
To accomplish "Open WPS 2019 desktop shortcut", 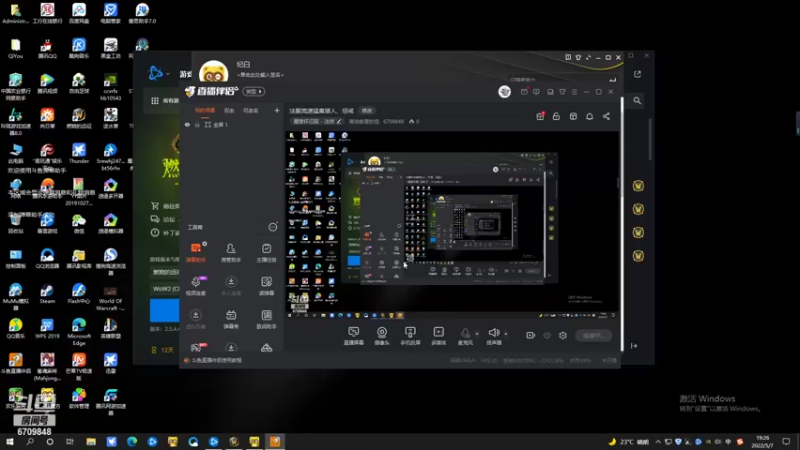I will (x=47, y=329).
